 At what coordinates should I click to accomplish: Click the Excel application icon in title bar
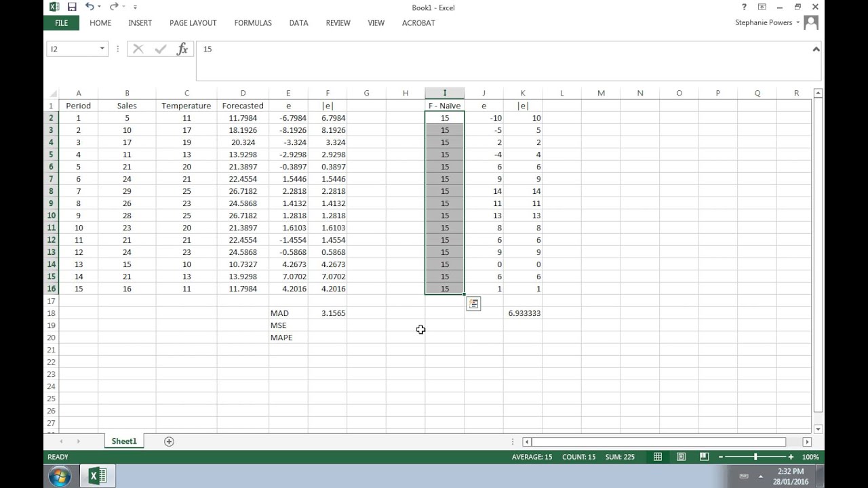coord(54,7)
